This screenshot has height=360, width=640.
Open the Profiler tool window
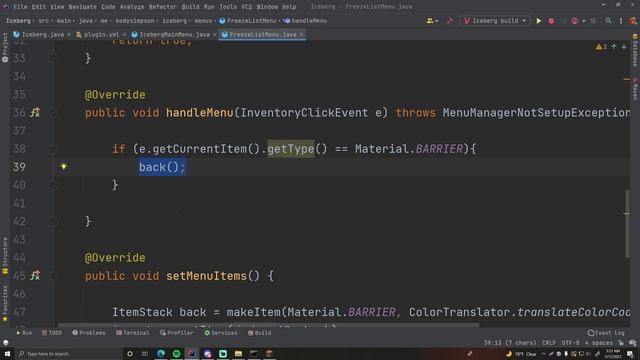177,333
